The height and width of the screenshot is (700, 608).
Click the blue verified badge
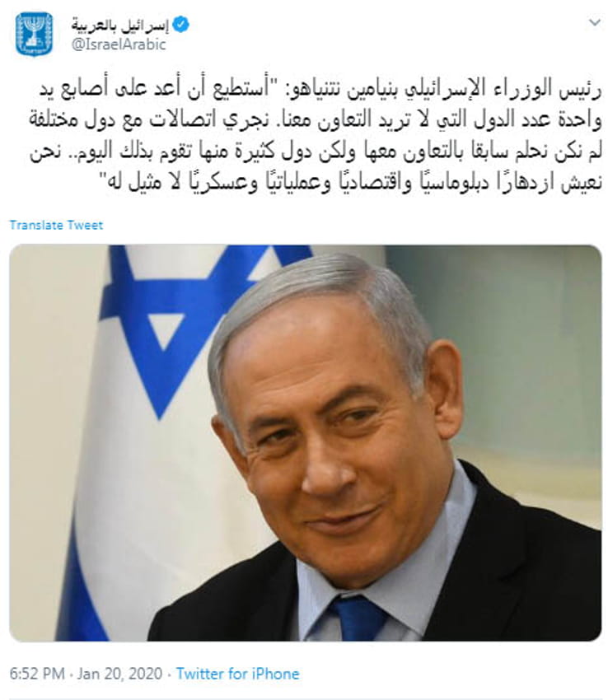180,25
